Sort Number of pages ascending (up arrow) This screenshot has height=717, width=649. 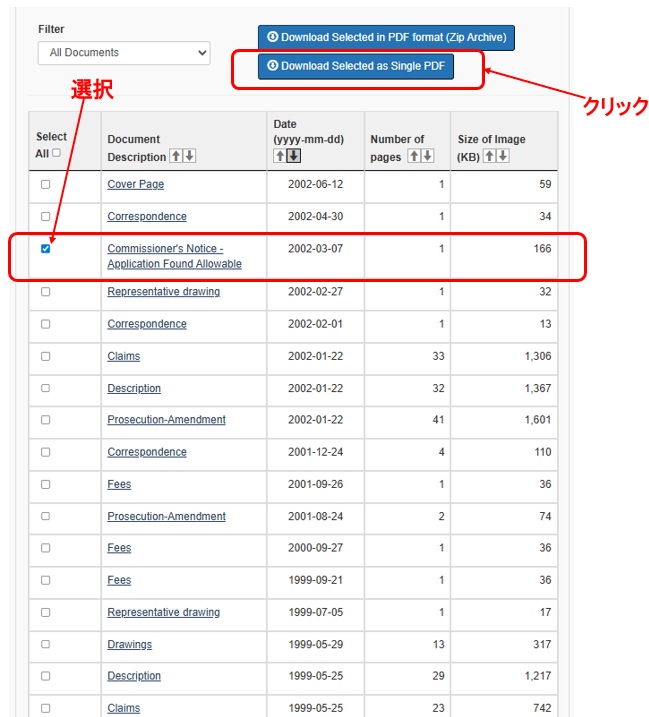coord(414,156)
